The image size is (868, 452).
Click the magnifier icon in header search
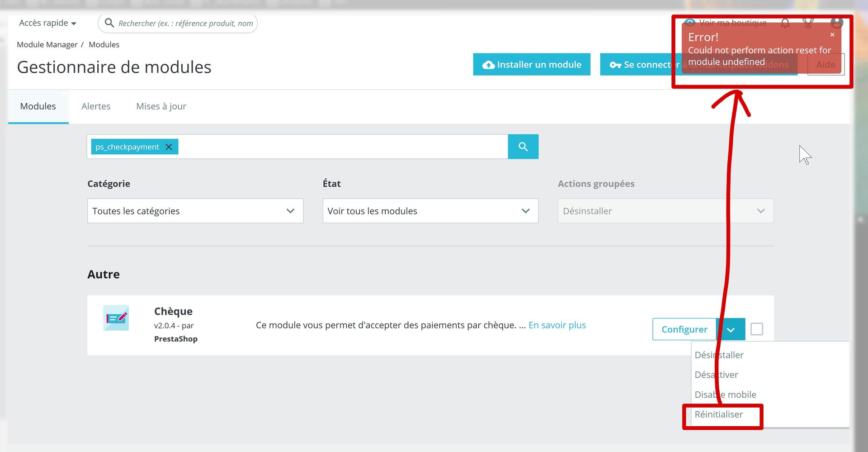point(109,23)
